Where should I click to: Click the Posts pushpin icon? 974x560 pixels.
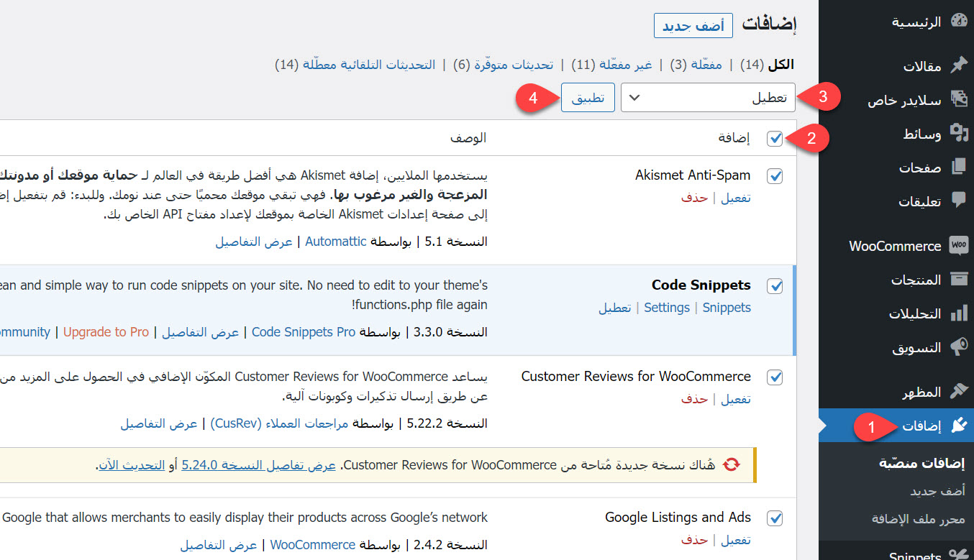(x=959, y=65)
